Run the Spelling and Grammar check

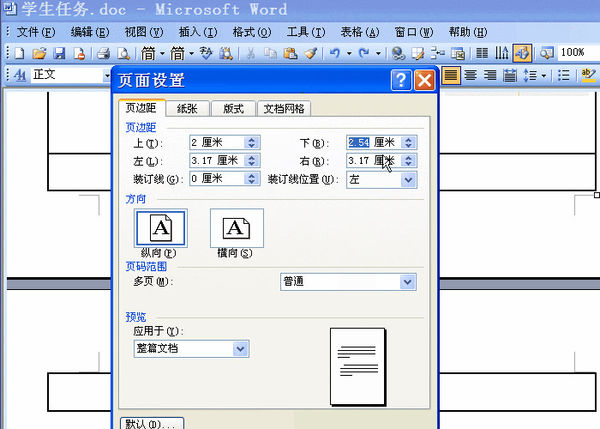[x=206, y=53]
